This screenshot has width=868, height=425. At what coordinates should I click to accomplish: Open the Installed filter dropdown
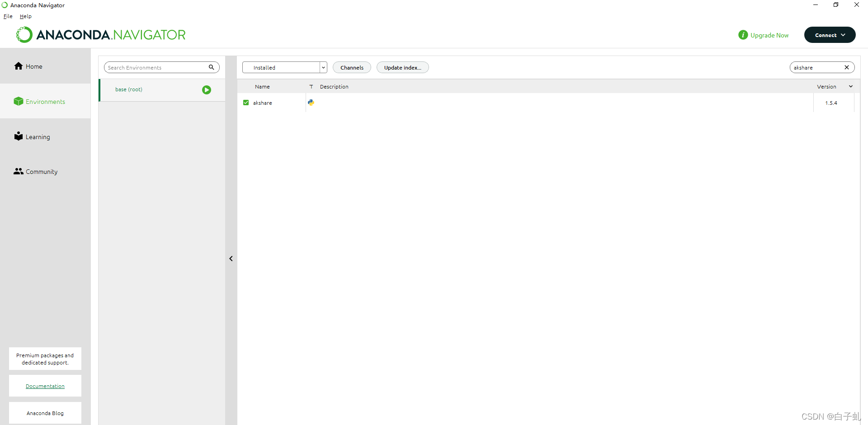pyautogui.click(x=284, y=67)
